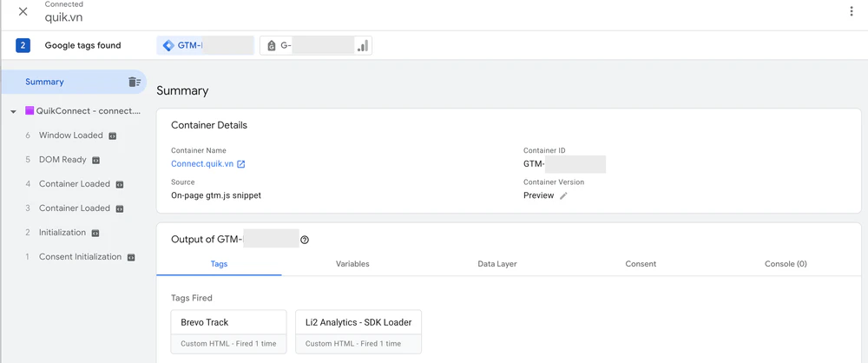Click the blue GTM diamond icon

tap(169, 45)
